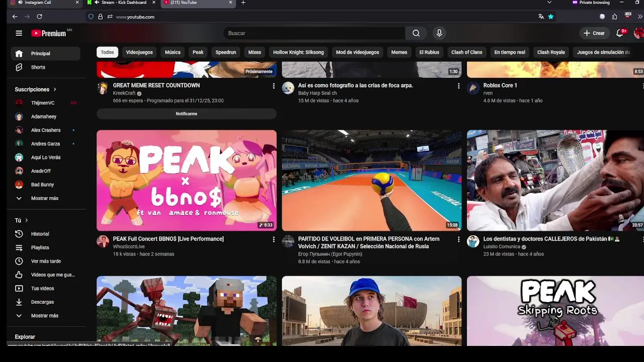Open Los dentistas y doctores CALLEJEROS title

click(551, 239)
